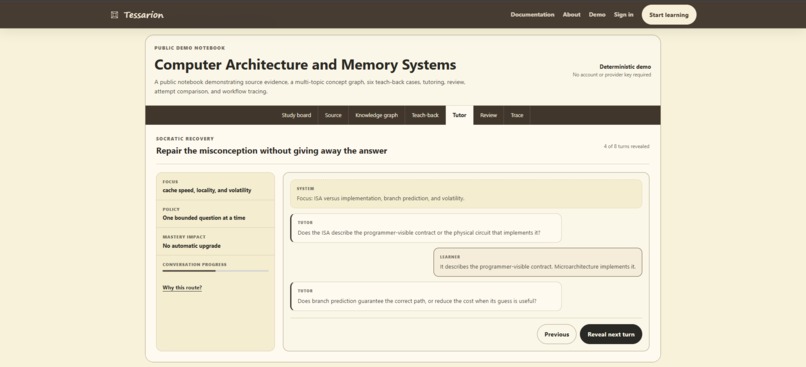Click 'One bounded question at a time' policy

[x=204, y=218]
